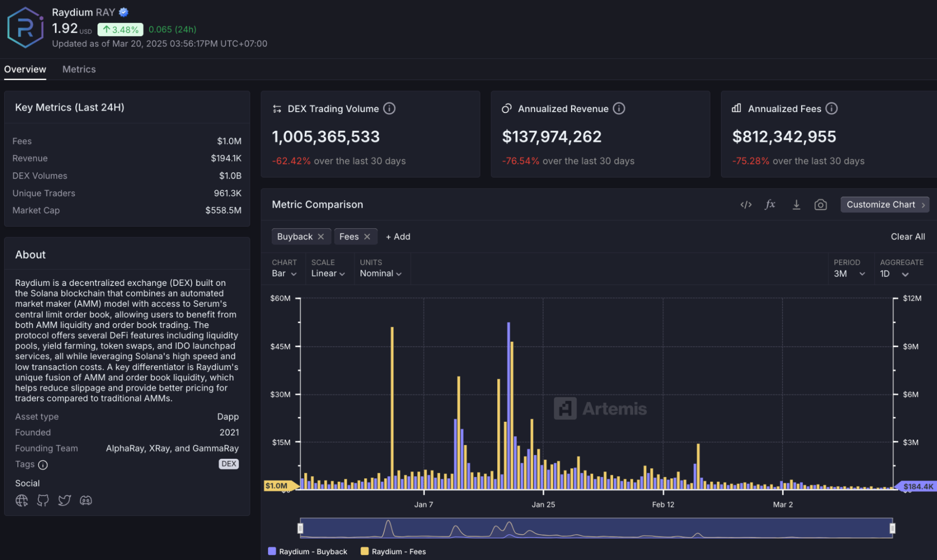Open the fx formula icon

pos(770,204)
